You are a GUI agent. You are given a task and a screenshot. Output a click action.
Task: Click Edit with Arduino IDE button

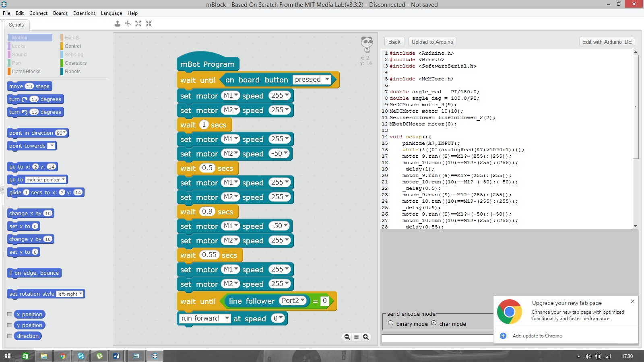(x=607, y=42)
